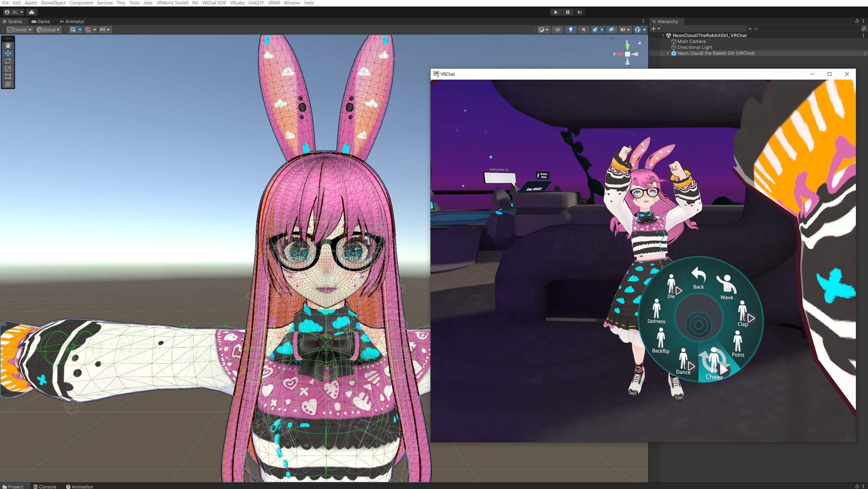Switch to the Game tab
This screenshot has height=489, width=868.
tap(41, 21)
